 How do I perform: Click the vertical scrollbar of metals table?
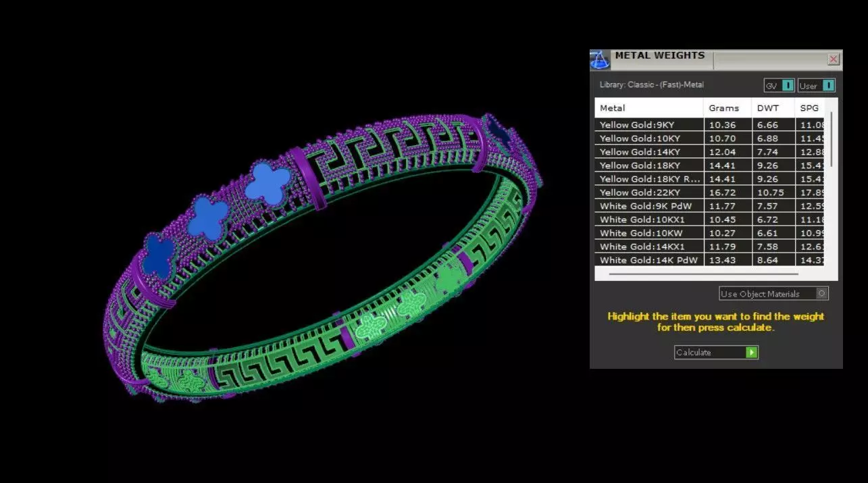coord(831,139)
